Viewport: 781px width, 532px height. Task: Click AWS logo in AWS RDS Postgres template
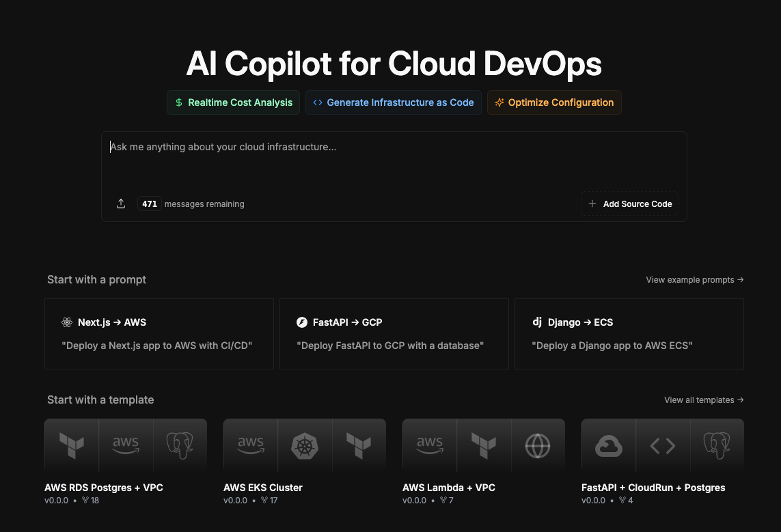point(126,445)
